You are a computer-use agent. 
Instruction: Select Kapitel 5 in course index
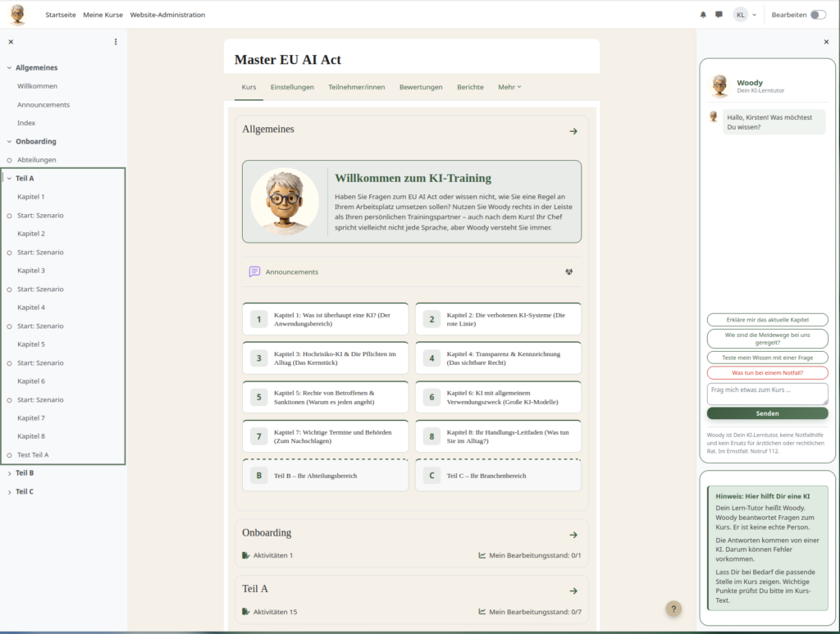coord(31,344)
